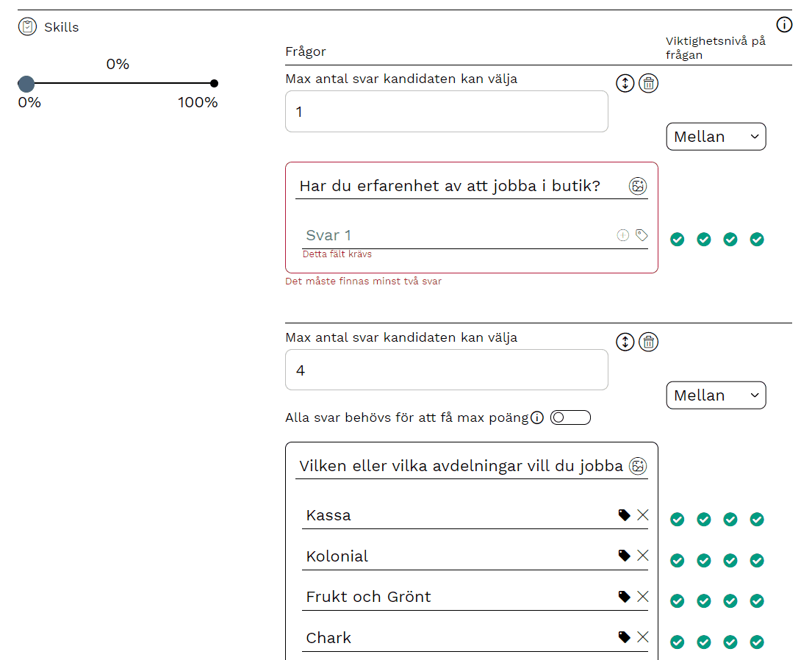
Task: Toggle second green checkmark in Svar 1 row
Action: pos(704,240)
